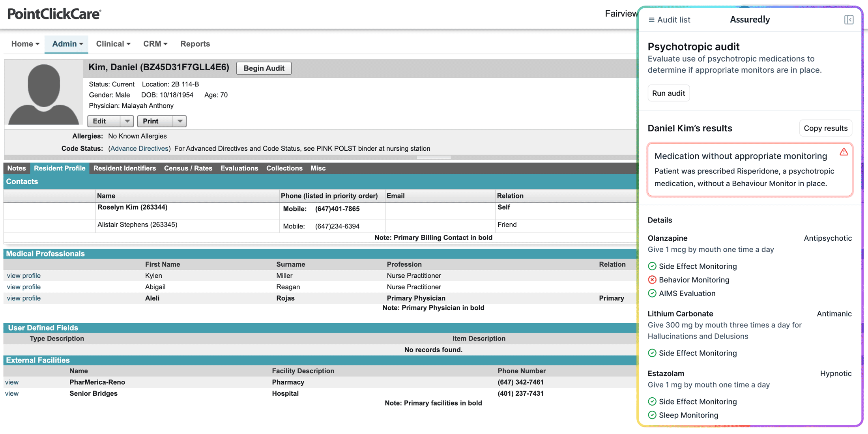
Task: Open the Advance Directives link
Action: tap(139, 148)
